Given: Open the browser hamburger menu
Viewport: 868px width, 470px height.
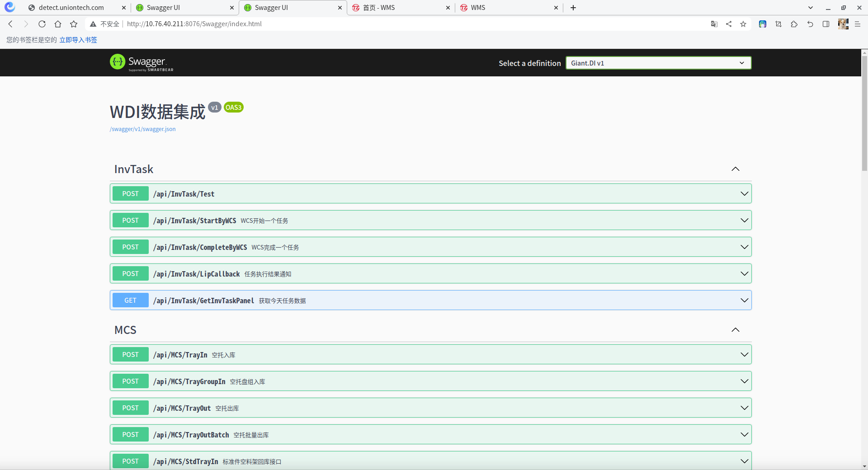Looking at the screenshot, I should 858,24.
